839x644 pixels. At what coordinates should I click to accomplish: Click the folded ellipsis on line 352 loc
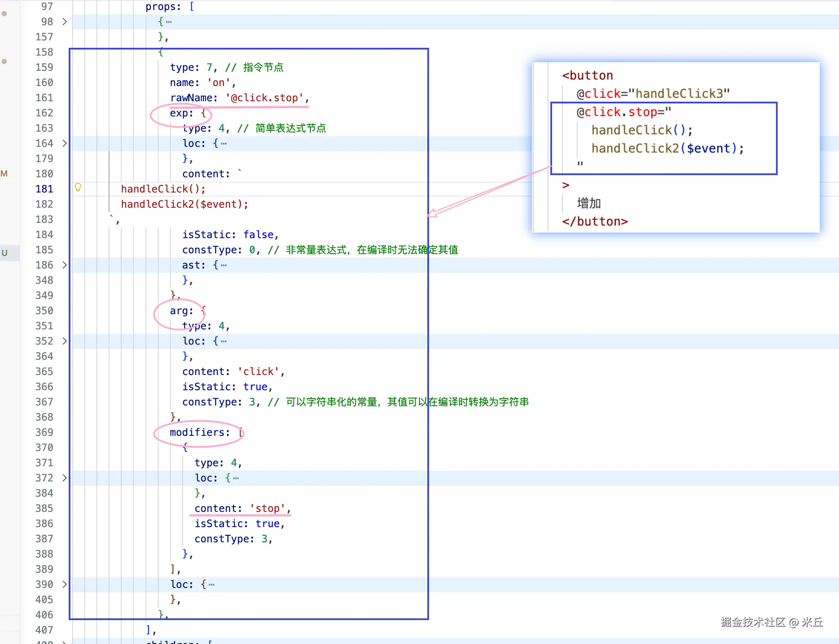[x=223, y=341]
